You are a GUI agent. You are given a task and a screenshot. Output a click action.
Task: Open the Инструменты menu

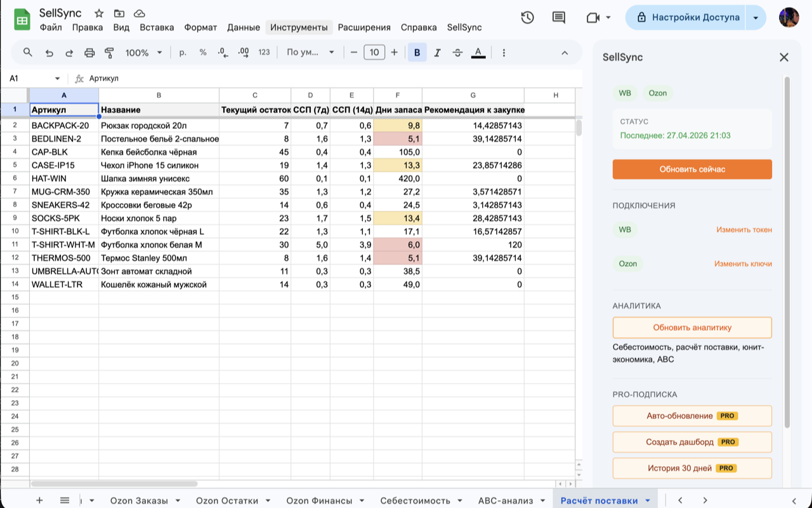point(299,27)
